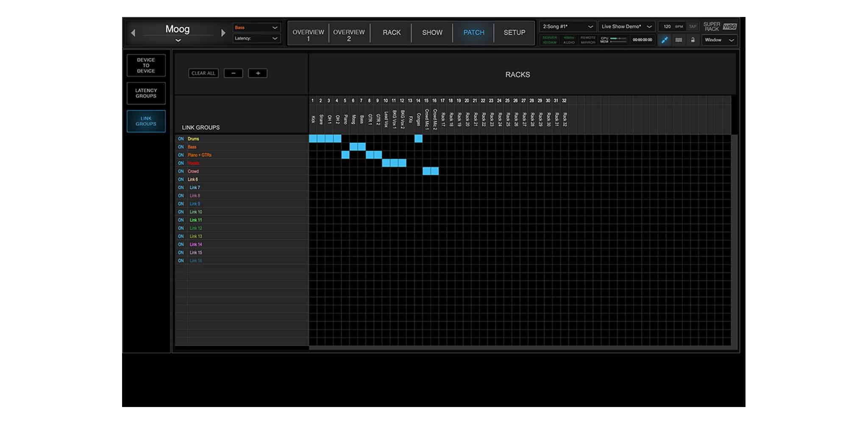Switch to the SETUP tab
Viewport: 868px width, 424px height.
pos(514,33)
